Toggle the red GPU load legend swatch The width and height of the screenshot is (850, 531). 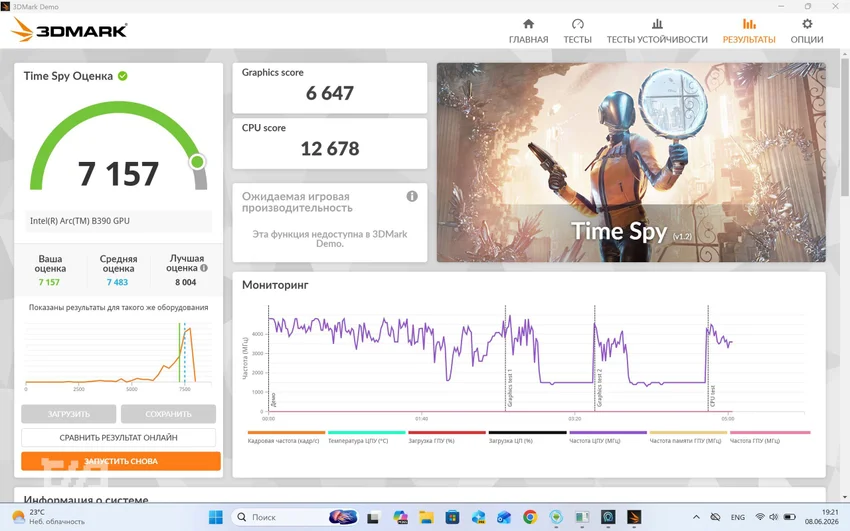447,432
